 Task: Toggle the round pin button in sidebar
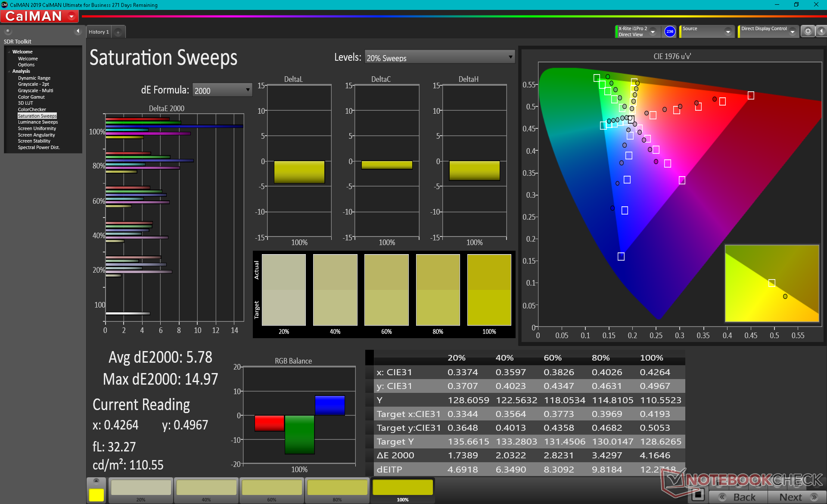coord(8,31)
